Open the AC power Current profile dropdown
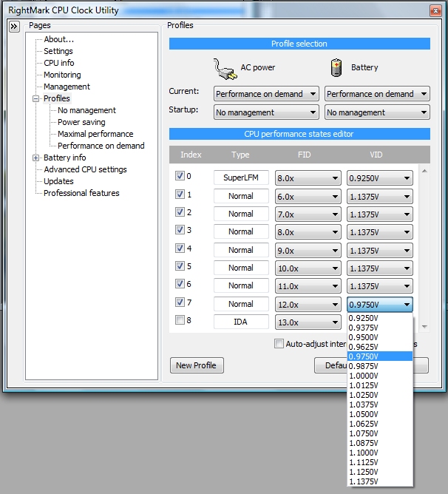Image resolution: width=448 pixels, height=494 pixels. point(266,94)
